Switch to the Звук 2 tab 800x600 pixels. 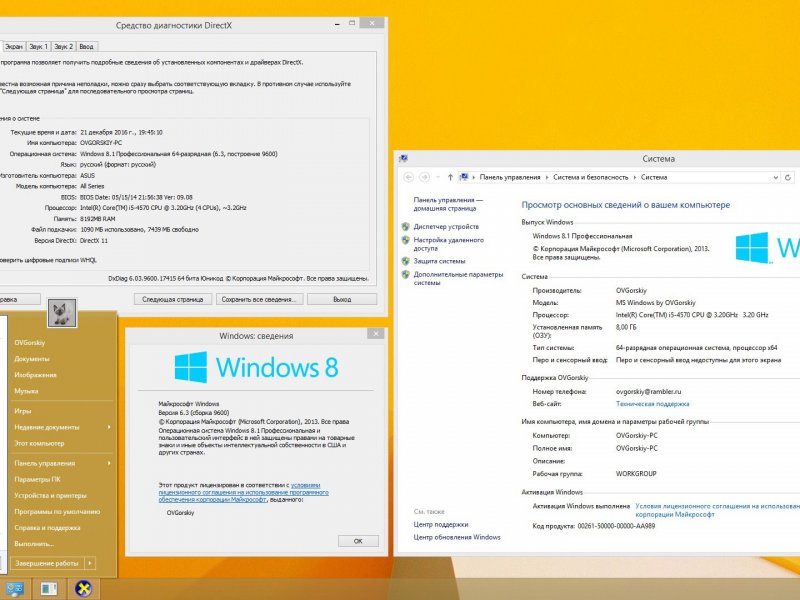point(64,46)
